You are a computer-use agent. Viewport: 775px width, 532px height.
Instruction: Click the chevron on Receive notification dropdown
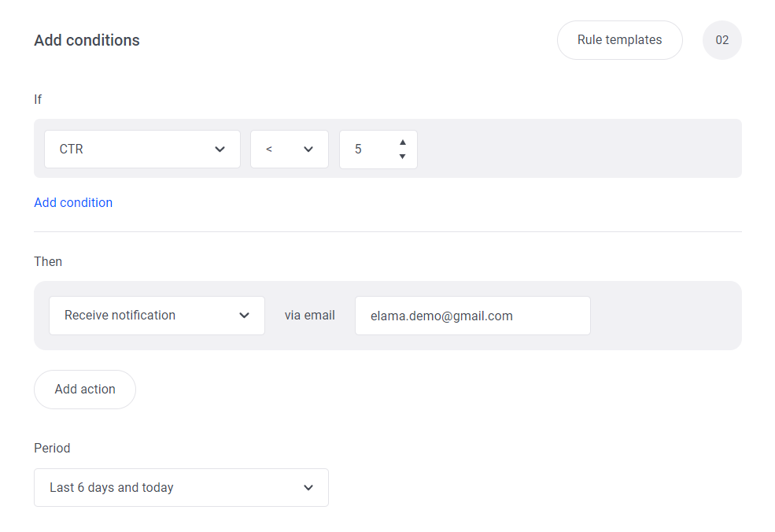(x=244, y=316)
